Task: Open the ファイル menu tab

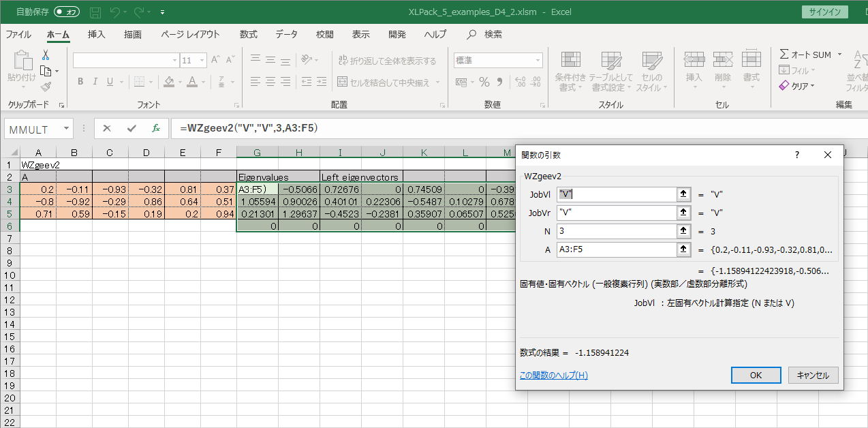Action: coord(18,34)
